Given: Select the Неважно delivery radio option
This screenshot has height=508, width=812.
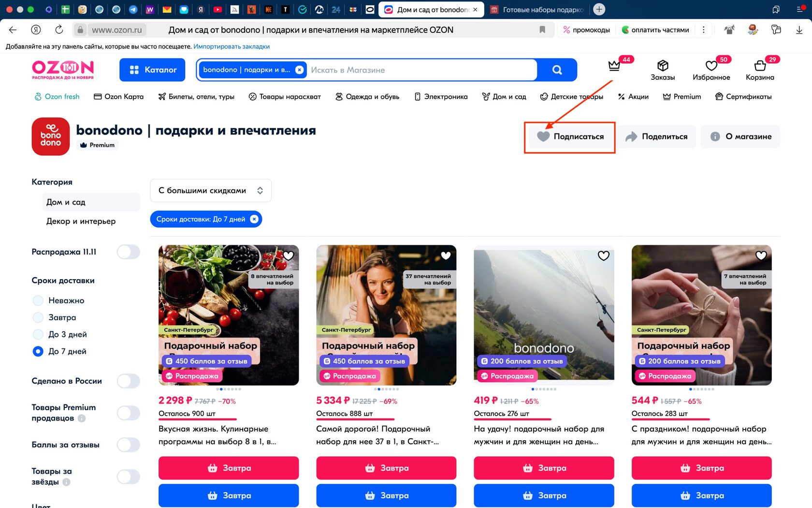Looking at the screenshot, I should tap(38, 300).
